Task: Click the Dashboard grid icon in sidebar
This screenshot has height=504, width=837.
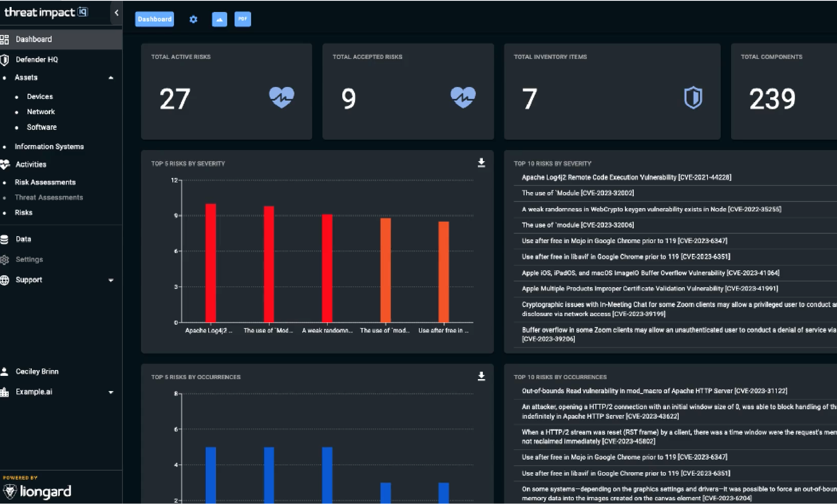Action: pos(5,40)
